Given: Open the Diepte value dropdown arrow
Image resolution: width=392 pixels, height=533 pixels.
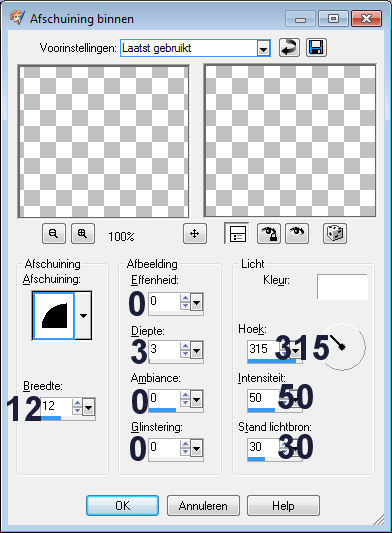Looking at the screenshot, I should click(x=197, y=350).
